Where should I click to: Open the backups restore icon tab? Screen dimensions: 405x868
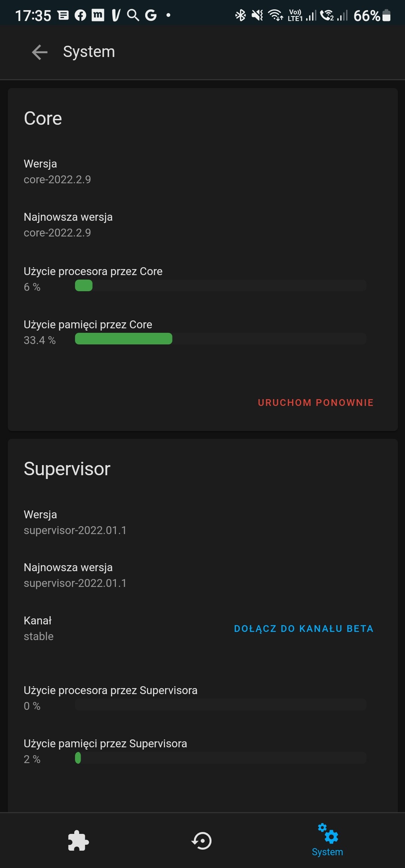(202, 841)
